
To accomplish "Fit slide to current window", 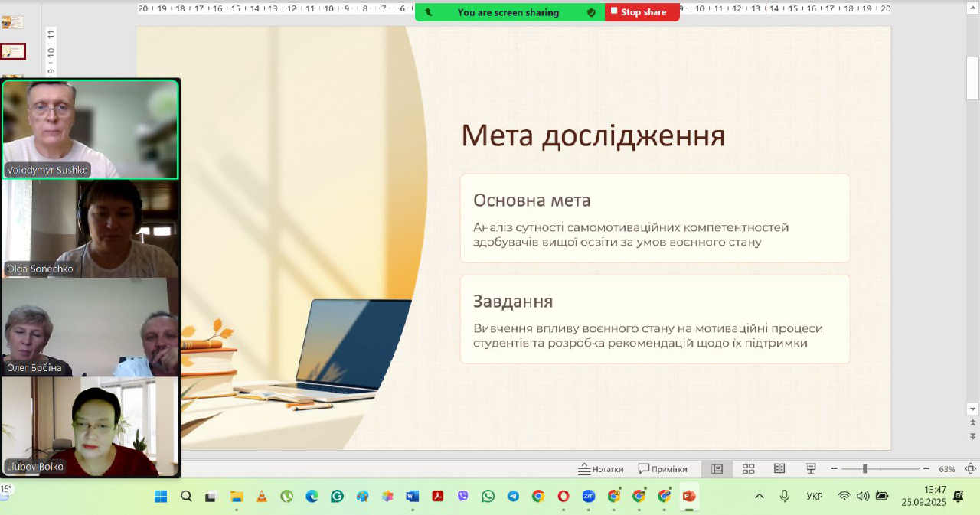I will [x=971, y=468].
